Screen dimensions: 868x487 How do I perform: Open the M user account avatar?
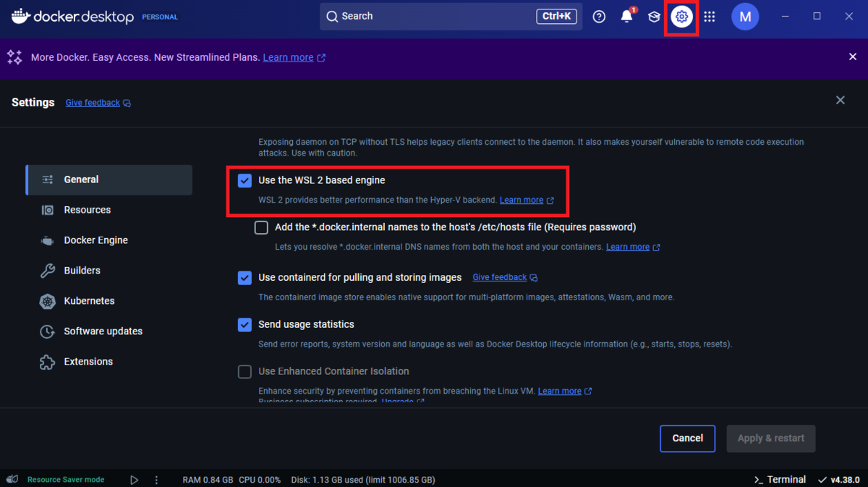point(745,16)
